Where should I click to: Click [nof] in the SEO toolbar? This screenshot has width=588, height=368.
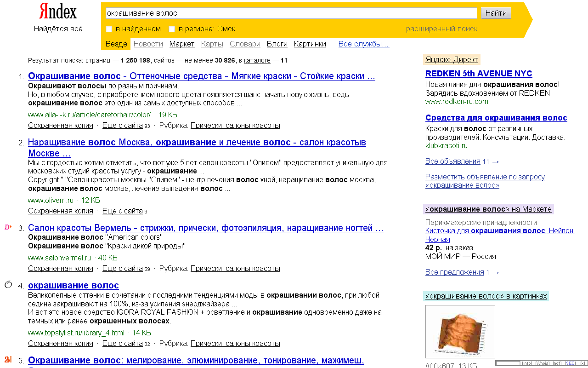point(557,362)
